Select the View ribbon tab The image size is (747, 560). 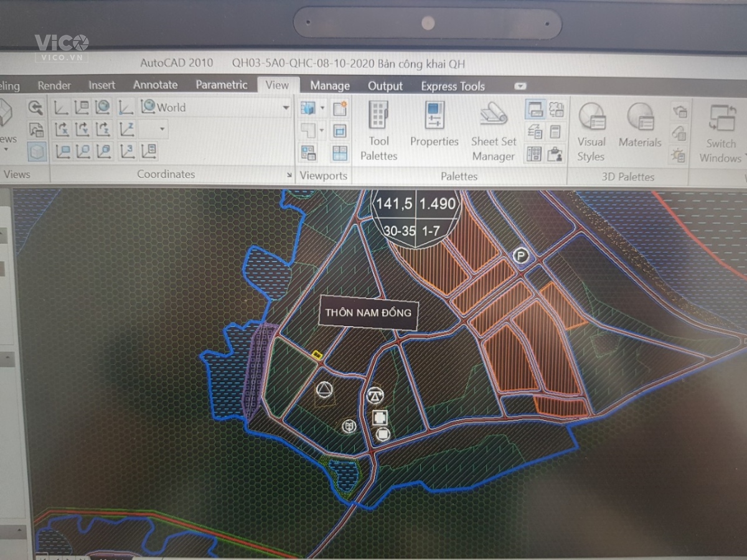[x=277, y=85]
